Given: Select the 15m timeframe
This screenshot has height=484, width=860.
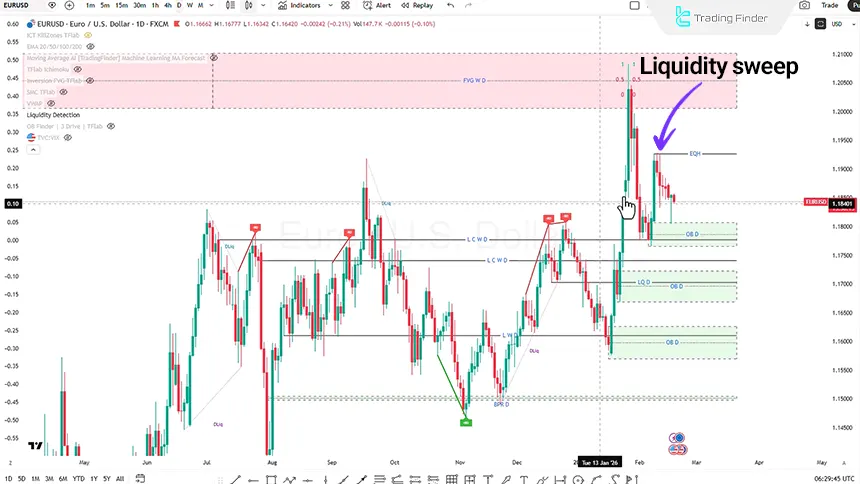Looking at the screenshot, I should click(x=122, y=5).
